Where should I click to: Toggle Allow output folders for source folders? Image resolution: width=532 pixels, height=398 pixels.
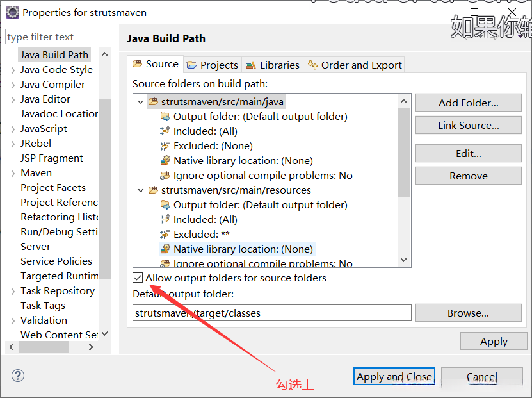coord(138,278)
